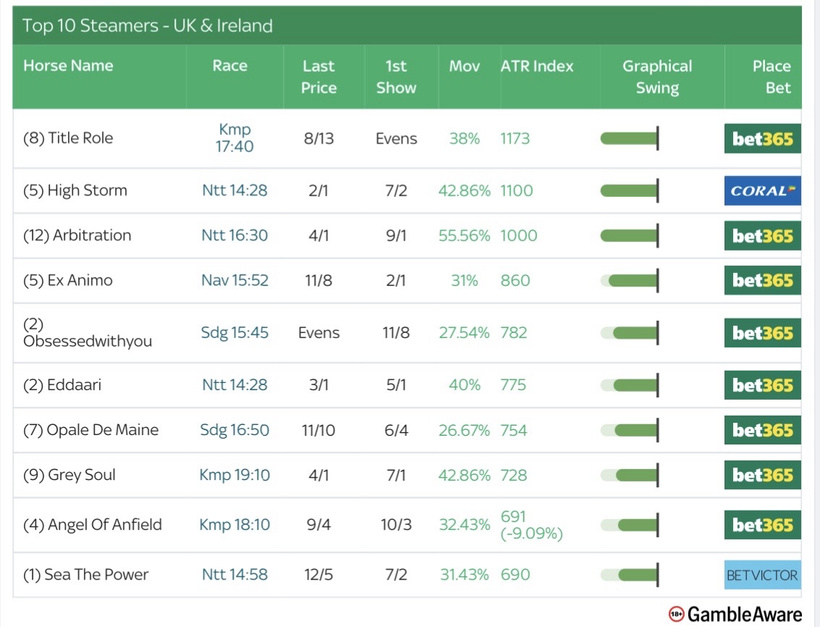Open the Nav 15:52 race link
Viewport: 820px width, 627px height.
(235, 280)
